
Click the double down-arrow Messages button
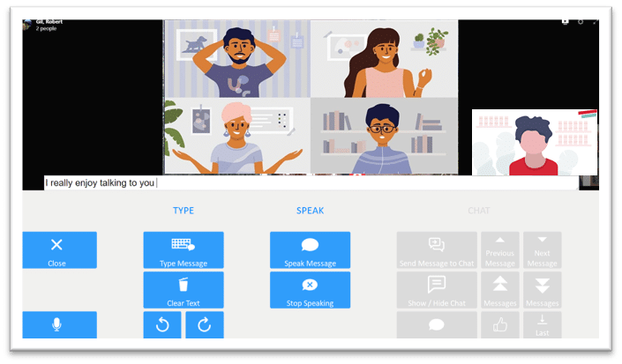coord(542,289)
